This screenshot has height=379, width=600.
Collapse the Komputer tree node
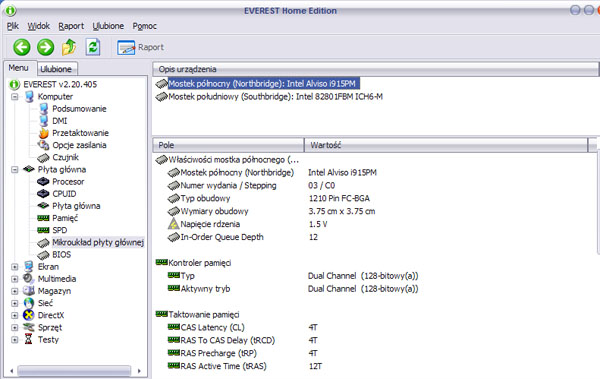pyautogui.click(x=15, y=96)
